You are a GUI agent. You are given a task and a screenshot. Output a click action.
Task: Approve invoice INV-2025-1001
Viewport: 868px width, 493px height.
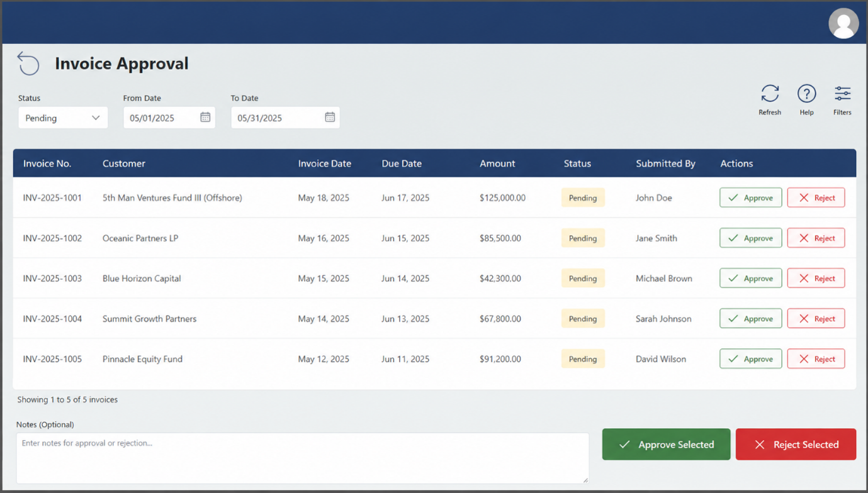[x=751, y=197]
